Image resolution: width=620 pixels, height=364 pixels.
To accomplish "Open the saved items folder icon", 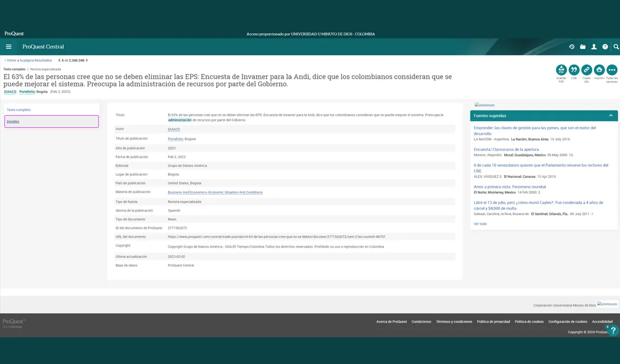I will pyautogui.click(x=583, y=47).
